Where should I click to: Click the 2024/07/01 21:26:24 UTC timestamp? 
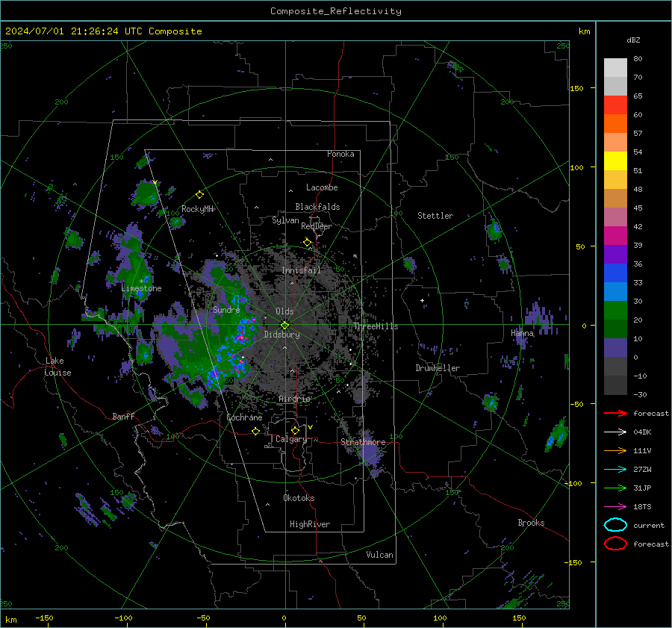[73, 31]
